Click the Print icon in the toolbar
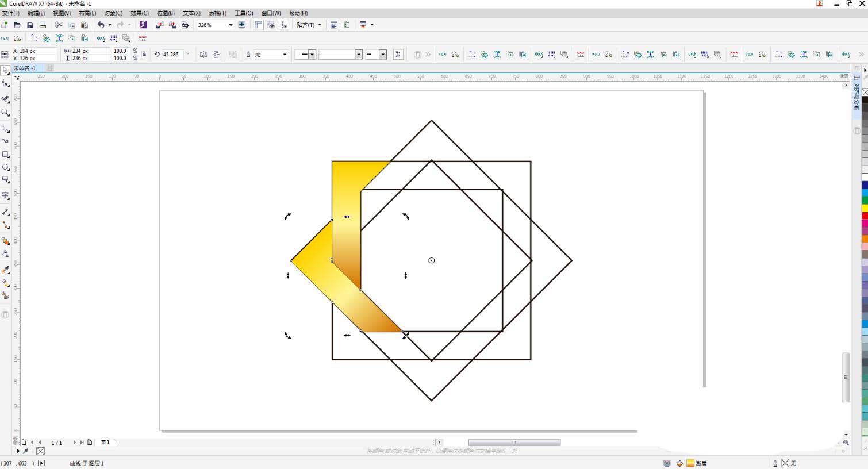 click(x=43, y=25)
